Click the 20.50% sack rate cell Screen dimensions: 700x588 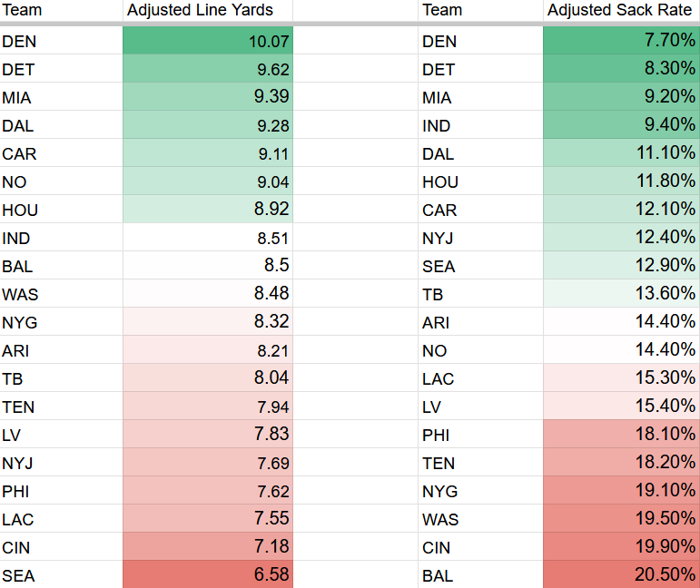[620, 575]
